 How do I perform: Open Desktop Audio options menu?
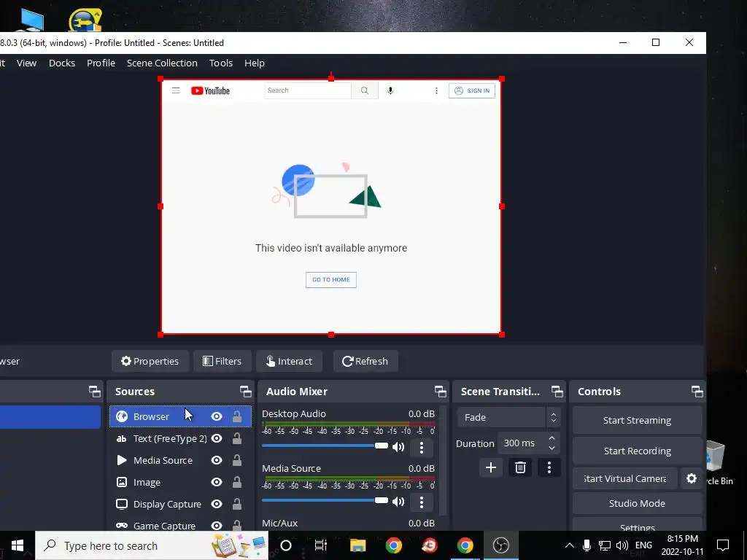[421, 447]
